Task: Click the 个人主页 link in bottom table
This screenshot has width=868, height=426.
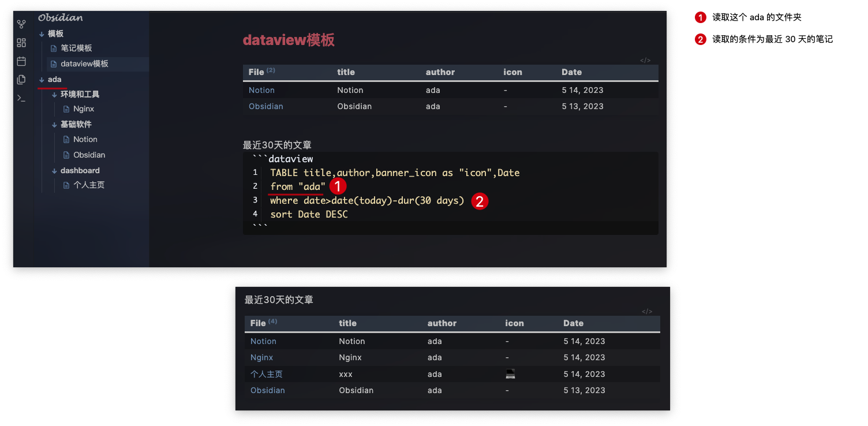Action: click(x=267, y=374)
